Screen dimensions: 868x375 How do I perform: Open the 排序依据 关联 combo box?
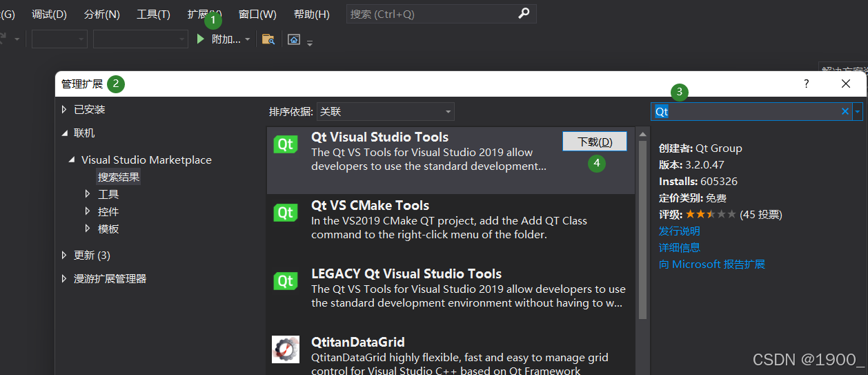[x=385, y=111]
